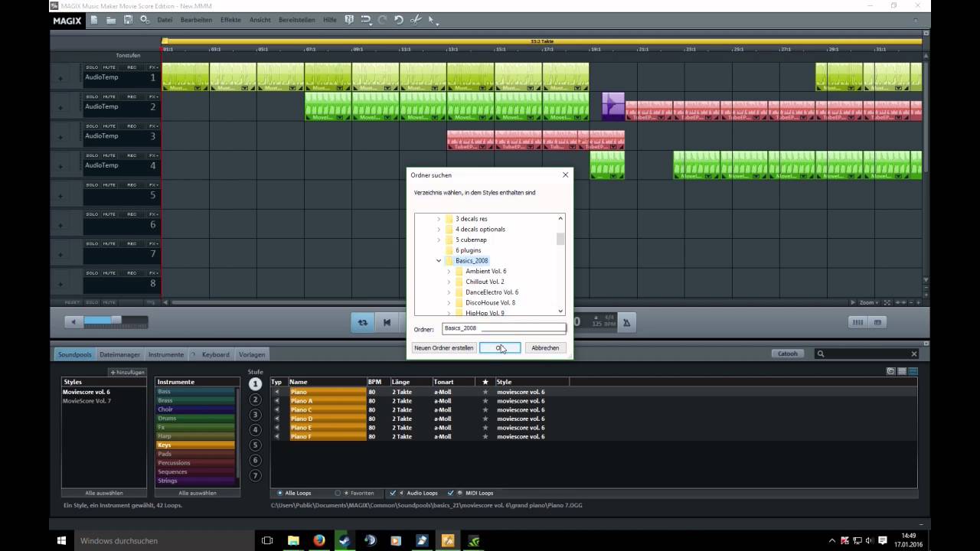Screen dimensions: 980x551
Task: Expand the 5 cubemap folder node
Action: pyautogui.click(x=439, y=240)
